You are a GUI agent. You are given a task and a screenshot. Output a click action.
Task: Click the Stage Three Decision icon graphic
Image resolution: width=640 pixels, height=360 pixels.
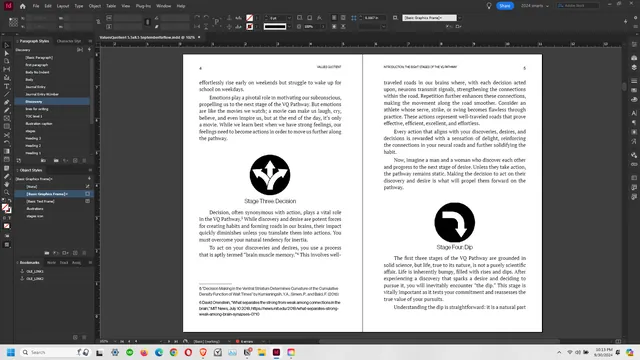[x=270, y=175]
